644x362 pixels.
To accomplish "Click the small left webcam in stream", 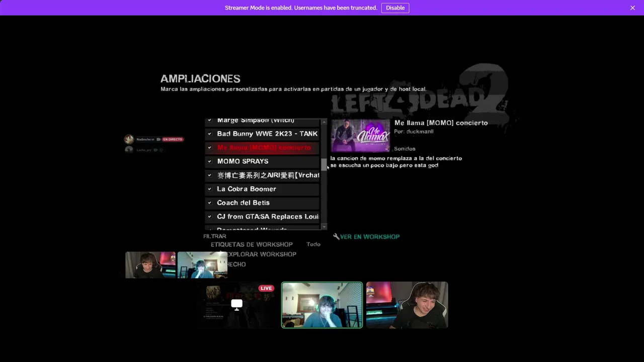I will (x=150, y=265).
